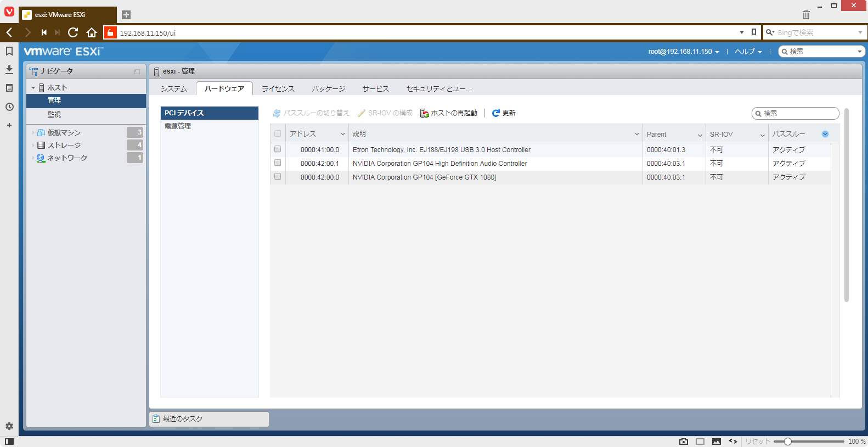Viewport: 868px width, 447px height.
Task: Click the tab tiling icon in status bar
Action: [700, 441]
